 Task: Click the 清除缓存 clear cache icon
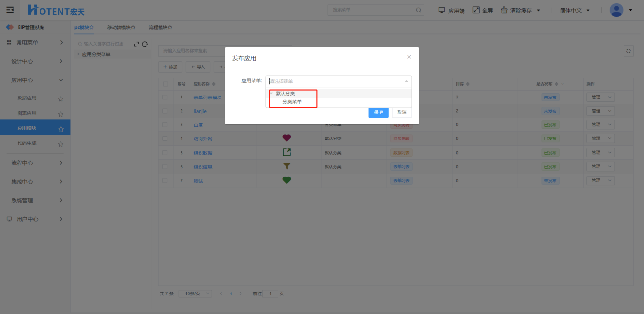504,10
